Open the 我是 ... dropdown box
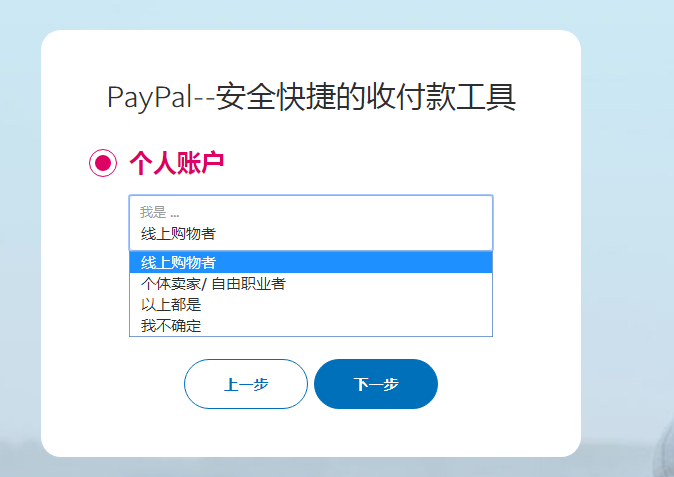The image size is (674, 477). pos(311,223)
